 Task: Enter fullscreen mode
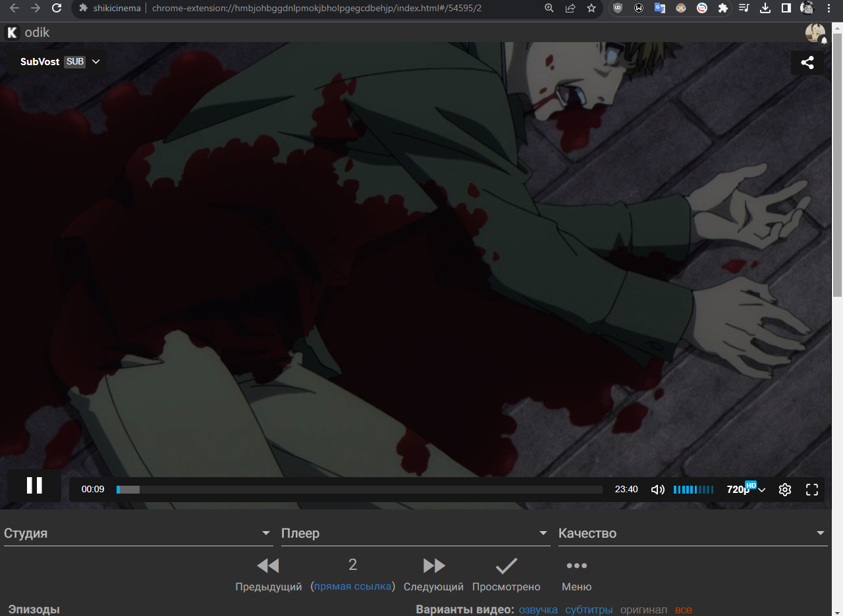tap(812, 490)
